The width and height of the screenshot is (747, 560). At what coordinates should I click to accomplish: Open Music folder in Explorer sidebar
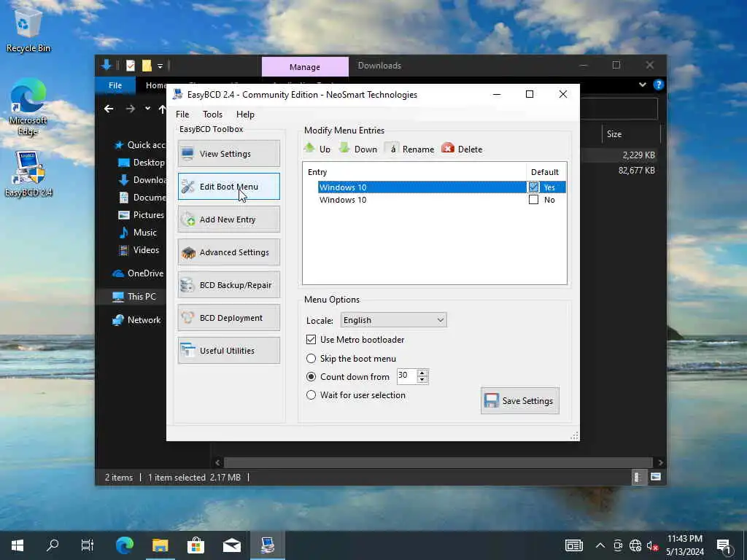point(138,233)
